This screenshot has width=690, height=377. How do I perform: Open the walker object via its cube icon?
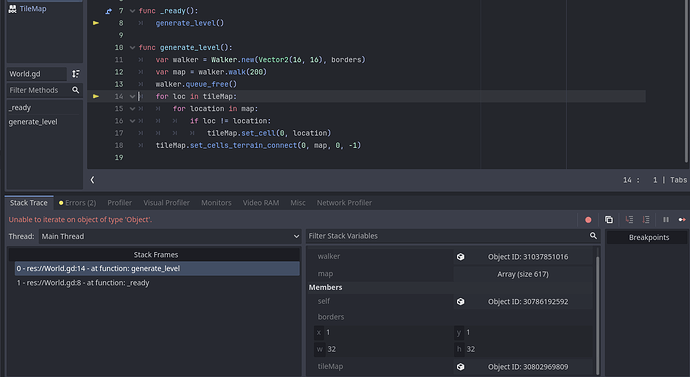tap(460, 256)
